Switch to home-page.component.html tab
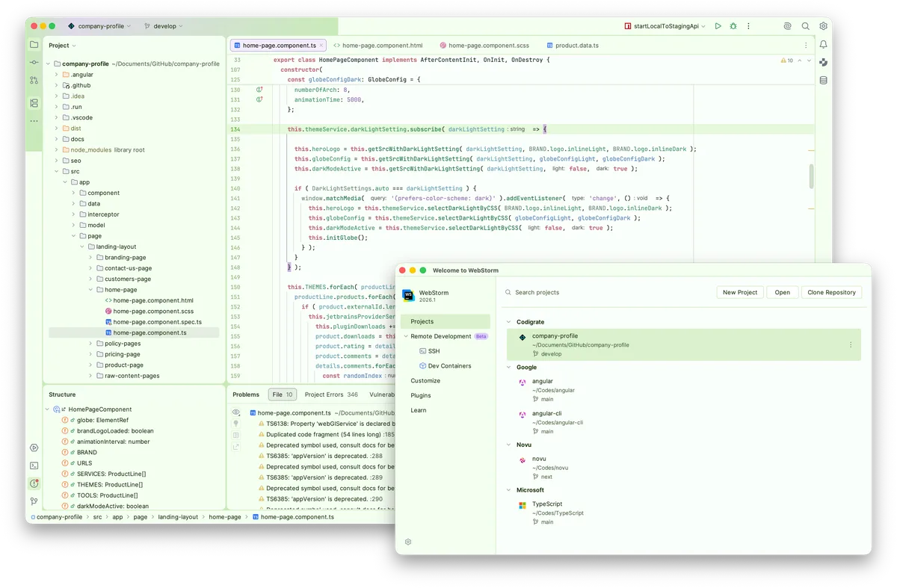The width and height of the screenshot is (897, 588). click(377, 46)
